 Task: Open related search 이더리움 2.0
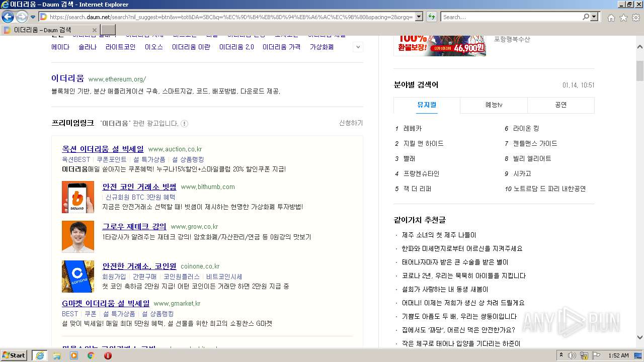236,47
